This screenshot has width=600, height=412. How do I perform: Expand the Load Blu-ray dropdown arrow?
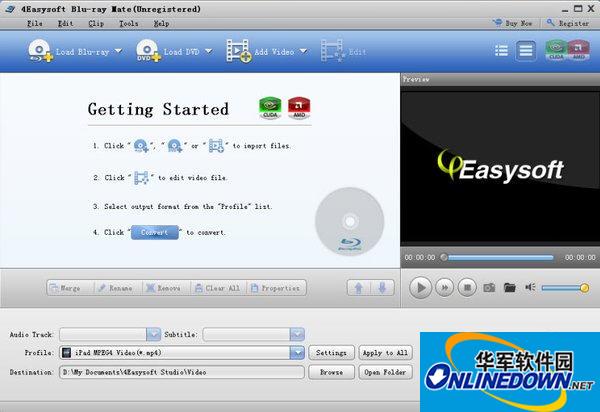tap(118, 51)
